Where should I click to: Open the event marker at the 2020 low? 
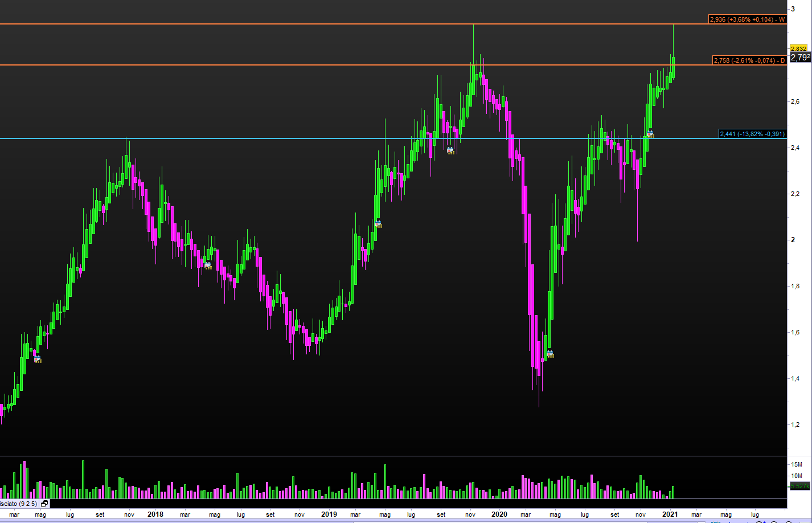point(550,354)
